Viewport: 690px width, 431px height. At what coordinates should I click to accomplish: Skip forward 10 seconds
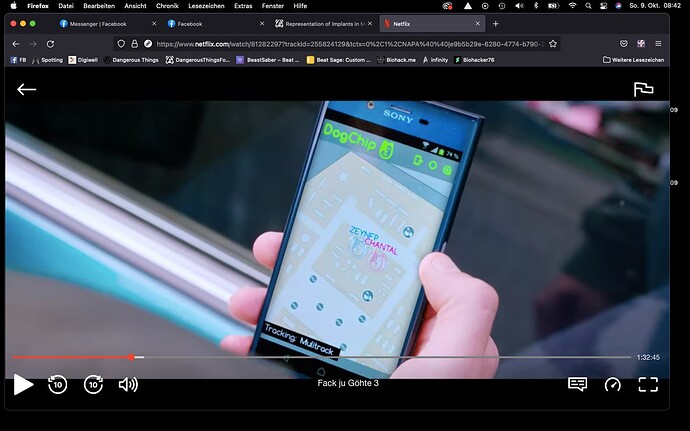pos(93,384)
